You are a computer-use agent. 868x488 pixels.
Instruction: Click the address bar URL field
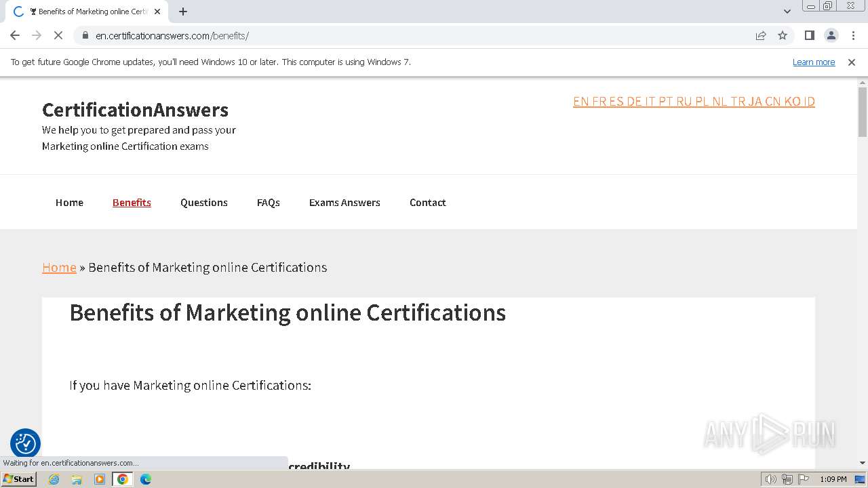point(407,35)
